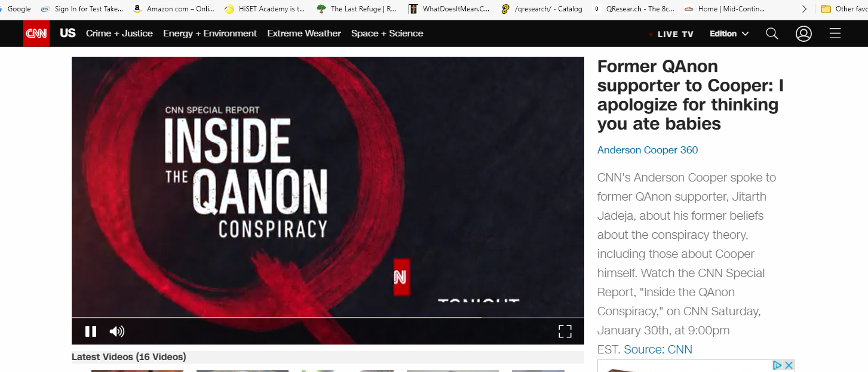Go to Crime + Justice section
Image resolution: width=868 pixels, height=372 pixels.
119,33
